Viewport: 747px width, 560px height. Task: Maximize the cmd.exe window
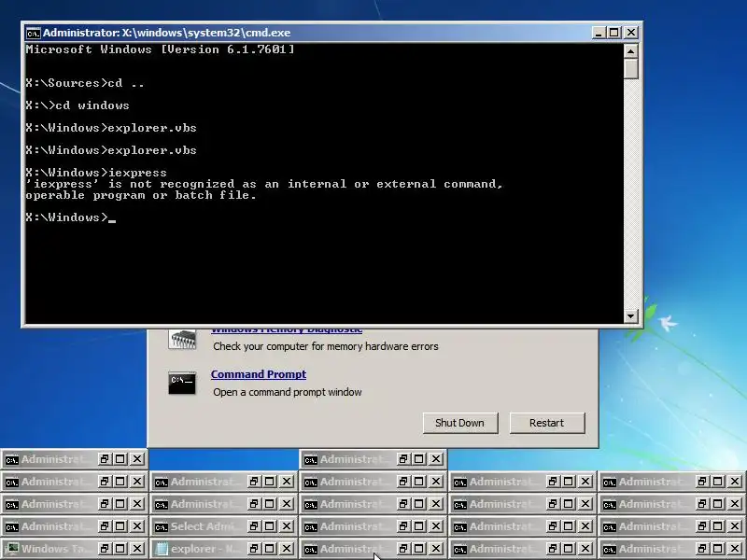pos(614,33)
